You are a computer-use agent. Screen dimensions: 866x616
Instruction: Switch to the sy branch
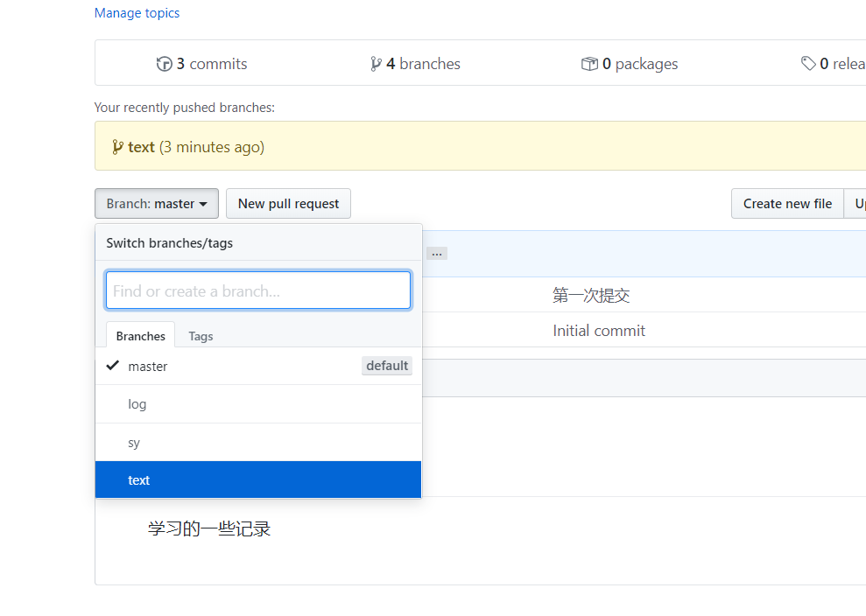pyautogui.click(x=258, y=443)
